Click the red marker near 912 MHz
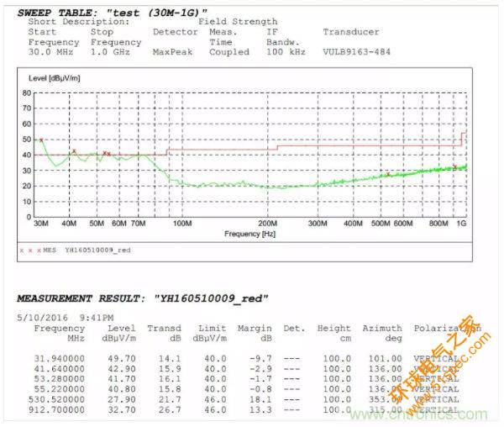This screenshot has height=427, width=504. [x=454, y=166]
